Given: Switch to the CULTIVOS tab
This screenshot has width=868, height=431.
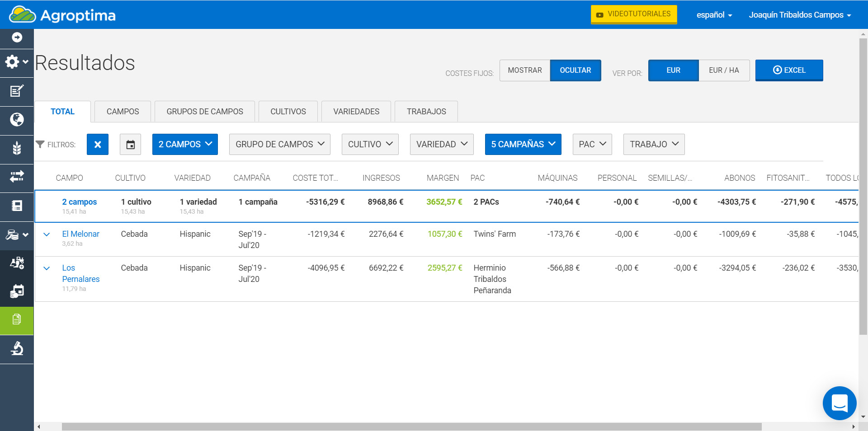Looking at the screenshot, I should tap(288, 112).
